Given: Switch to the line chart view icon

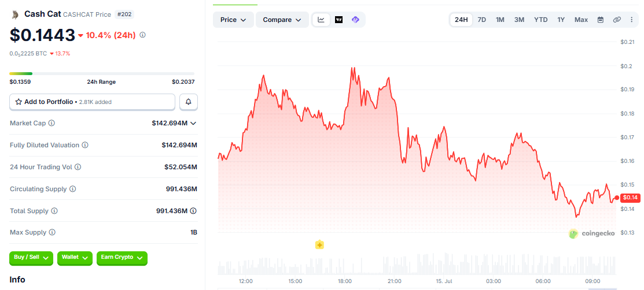Looking at the screenshot, I should point(321,20).
